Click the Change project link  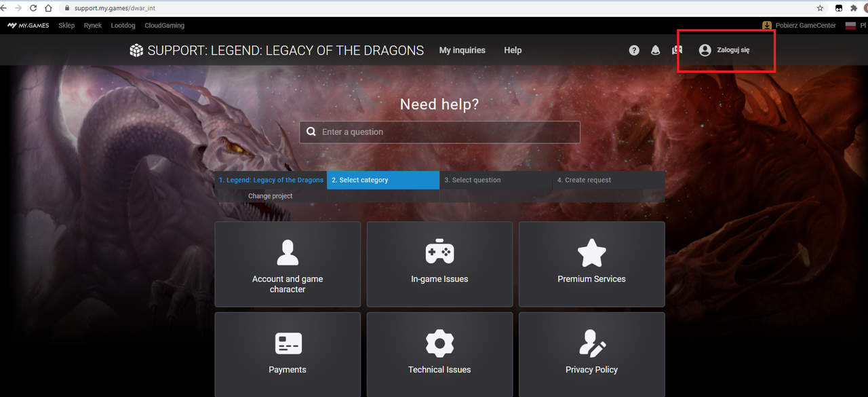pyautogui.click(x=271, y=196)
